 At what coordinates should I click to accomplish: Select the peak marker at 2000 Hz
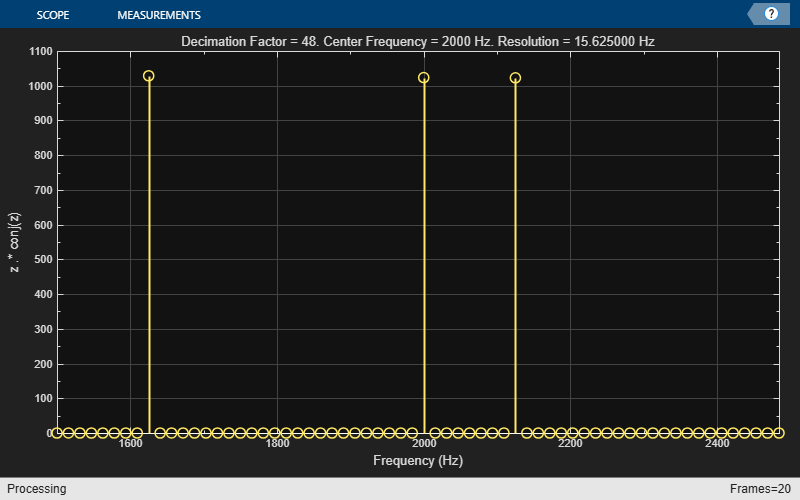tap(424, 78)
